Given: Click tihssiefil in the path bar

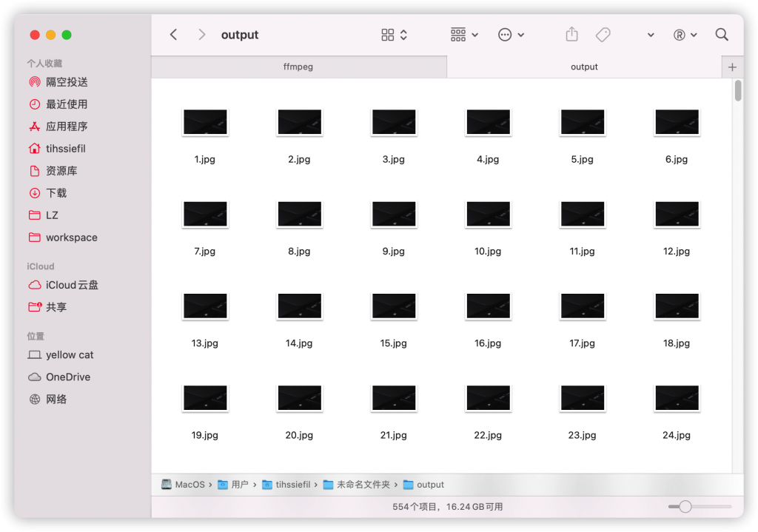Looking at the screenshot, I should [x=292, y=485].
